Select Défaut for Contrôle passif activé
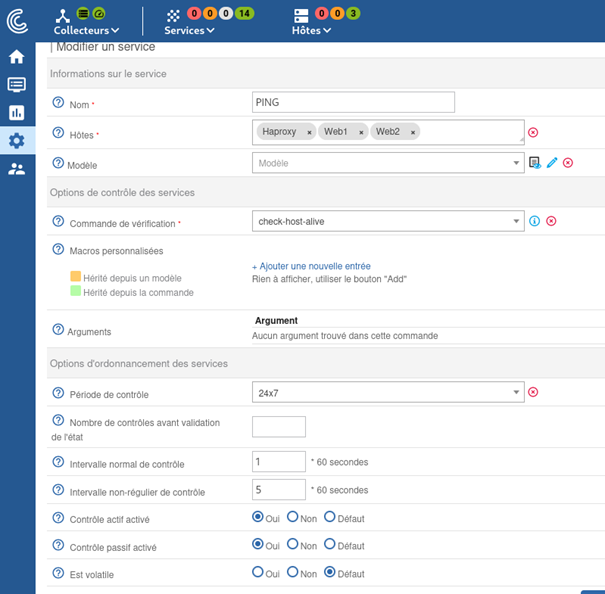This screenshot has width=605, height=594. tap(329, 545)
